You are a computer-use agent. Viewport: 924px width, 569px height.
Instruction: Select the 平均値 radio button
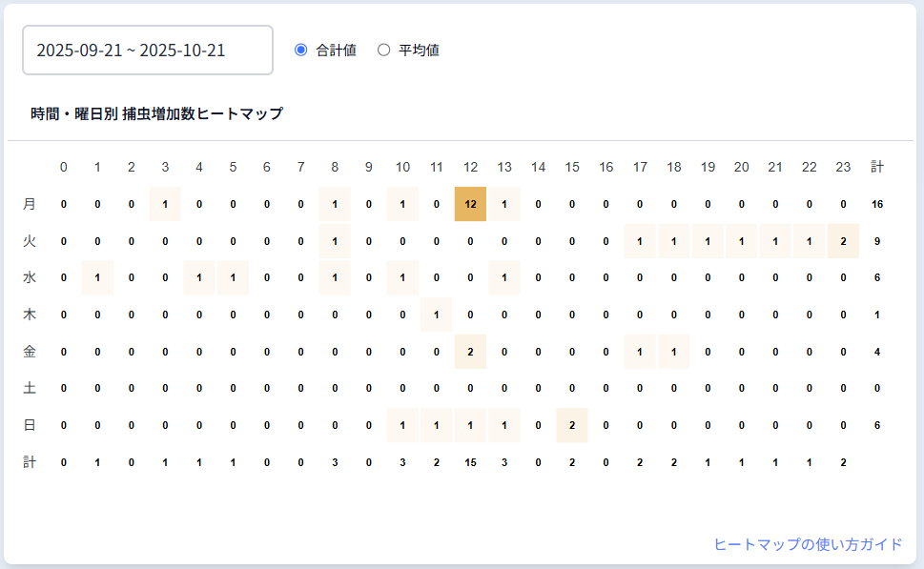[384, 50]
